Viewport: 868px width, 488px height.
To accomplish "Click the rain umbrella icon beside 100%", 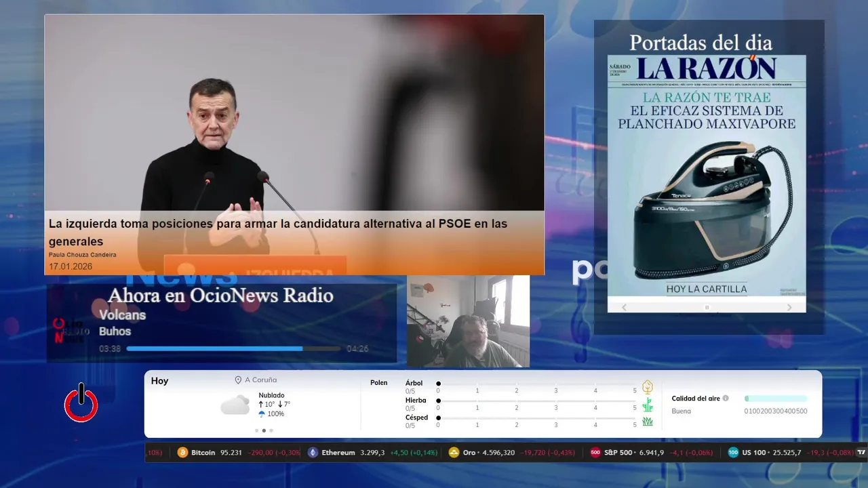I will 262,414.
